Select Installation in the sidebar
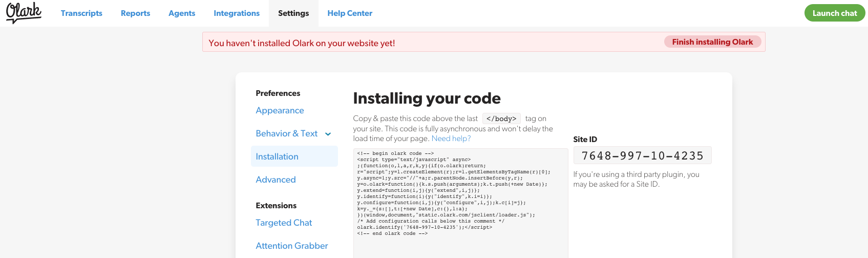 point(294,156)
